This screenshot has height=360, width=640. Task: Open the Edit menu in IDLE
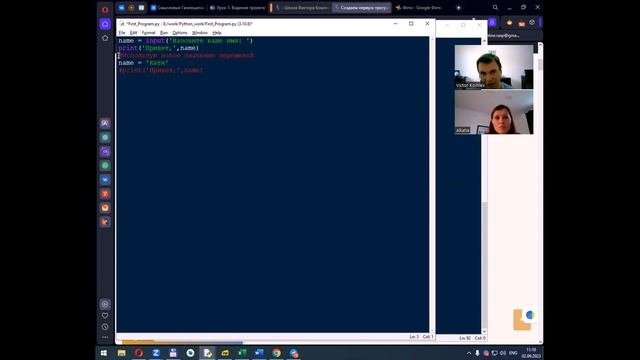coord(133,33)
